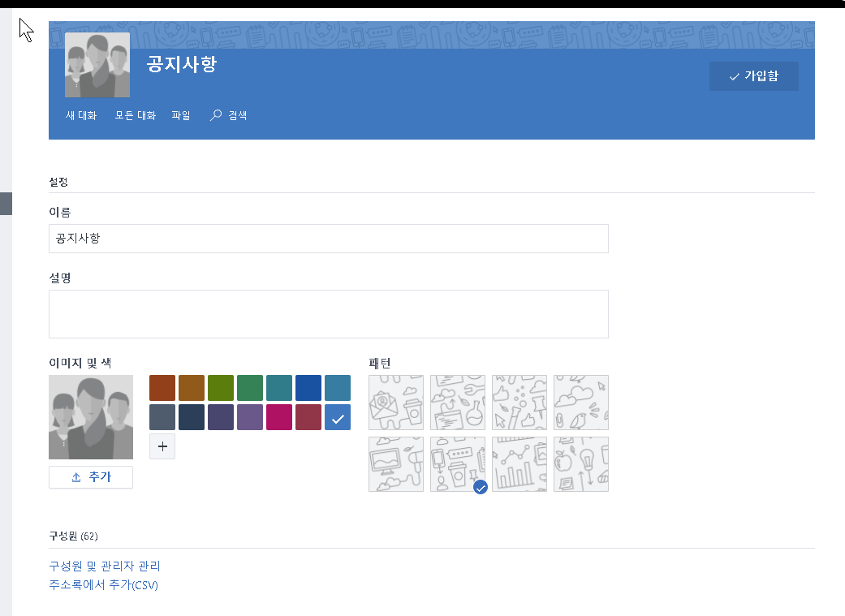845x616 pixels.
Task: Open the 검색 search tab
Action: pos(228,115)
